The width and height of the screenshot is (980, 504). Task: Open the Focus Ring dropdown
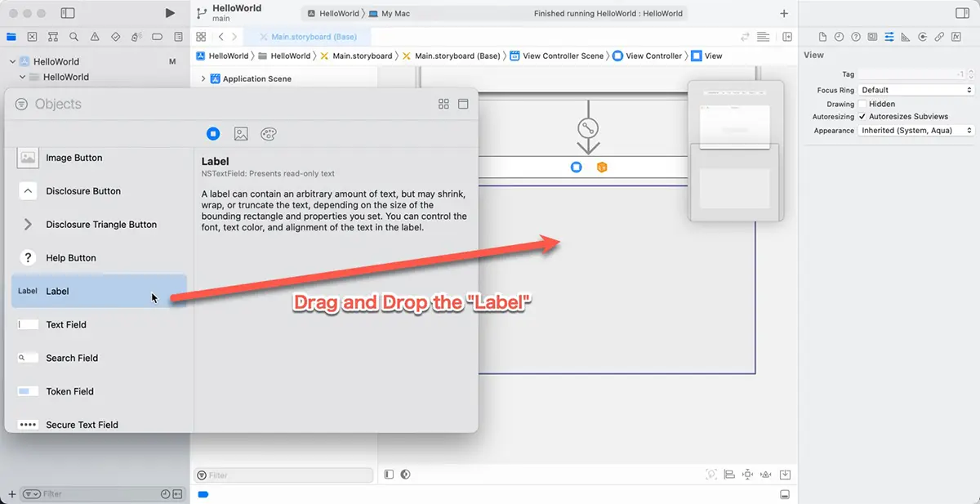pyautogui.click(x=916, y=90)
